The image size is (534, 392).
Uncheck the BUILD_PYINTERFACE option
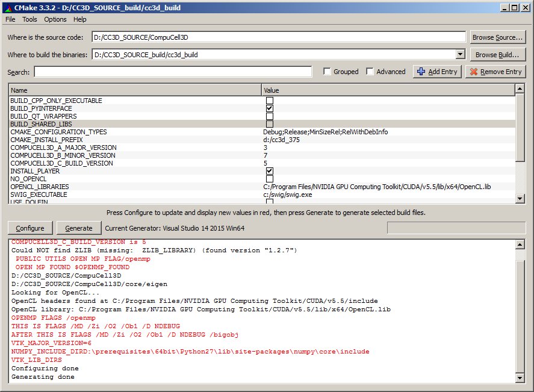(x=270, y=108)
